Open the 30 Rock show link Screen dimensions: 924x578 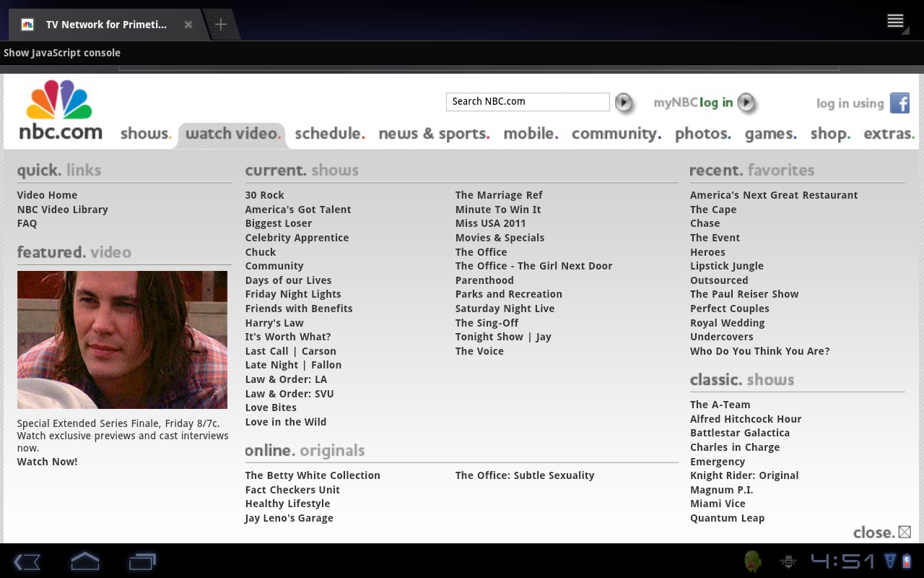(265, 195)
